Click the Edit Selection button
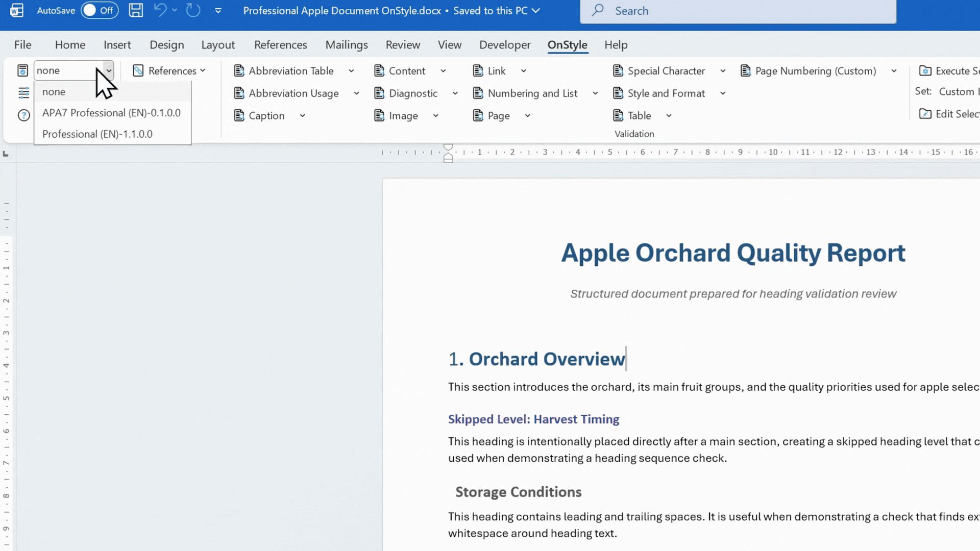Image resolution: width=980 pixels, height=551 pixels. pyautogui.click(x=949, y=114)
